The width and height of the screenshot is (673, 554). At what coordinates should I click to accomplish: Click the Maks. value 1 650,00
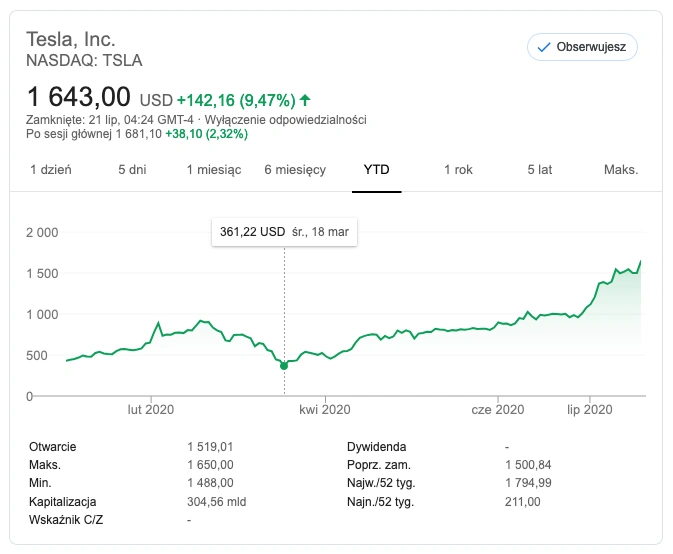click(x=210, y=465)
